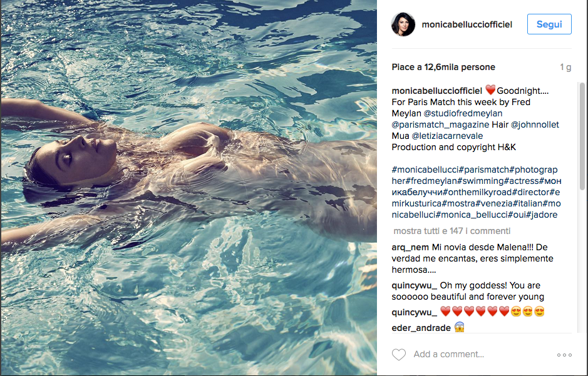Open monicabellucciofficiel username in header

pyautogui.click(x=467, y=24)
